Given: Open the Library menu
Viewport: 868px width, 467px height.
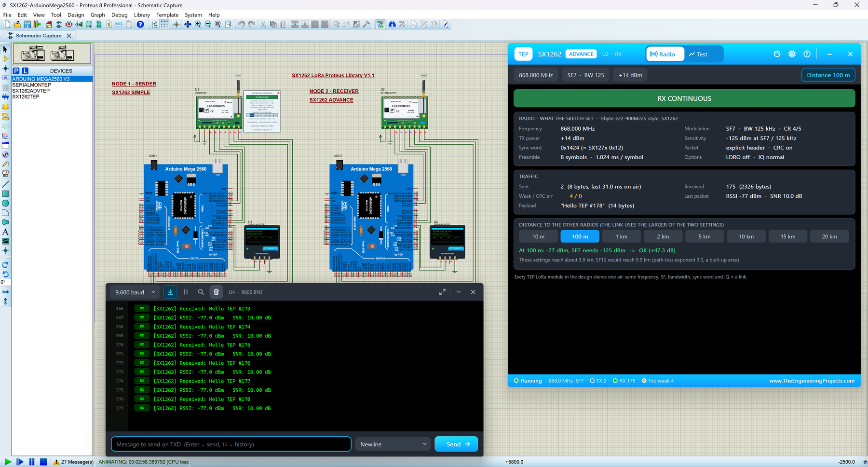Looking at the screenshot, I should tap(142, 15).
